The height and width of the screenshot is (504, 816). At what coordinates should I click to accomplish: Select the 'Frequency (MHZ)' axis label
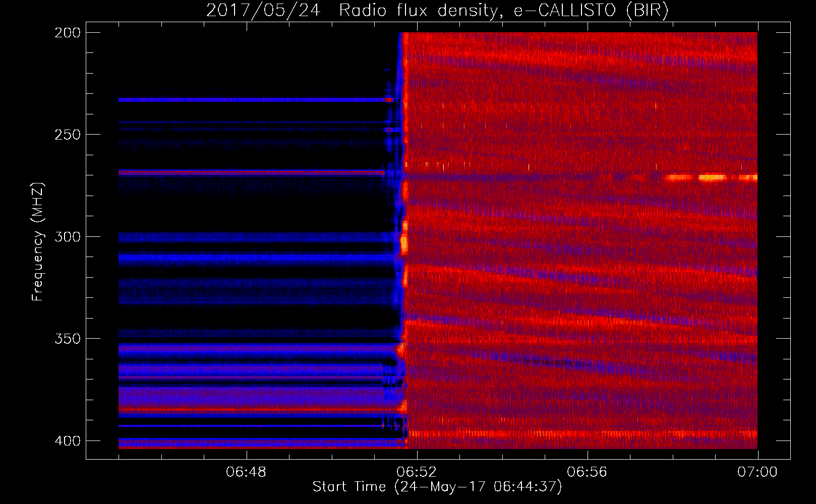tap(38, 242)
